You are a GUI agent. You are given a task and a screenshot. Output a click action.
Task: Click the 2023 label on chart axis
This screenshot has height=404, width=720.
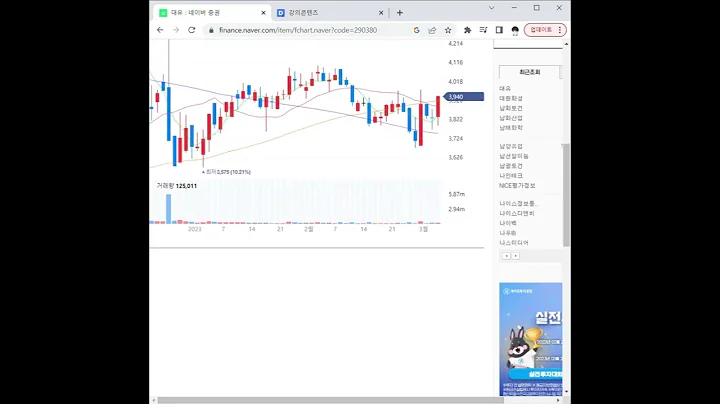(x=195, y=229)
